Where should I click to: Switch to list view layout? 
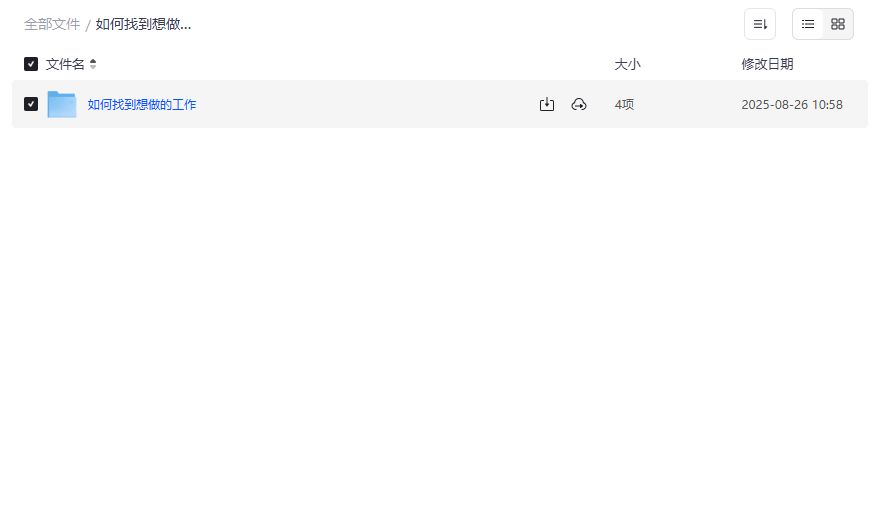(x=808, y=24)
